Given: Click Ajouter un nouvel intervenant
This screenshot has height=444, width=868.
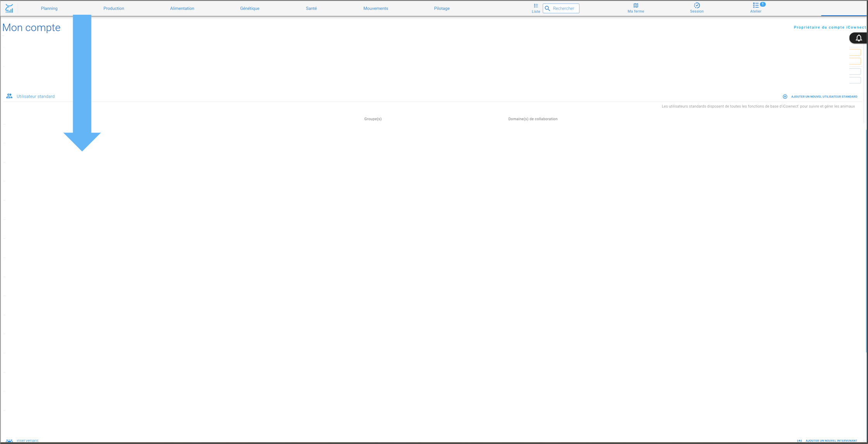Looking at the screenshot, I should 831,441.
